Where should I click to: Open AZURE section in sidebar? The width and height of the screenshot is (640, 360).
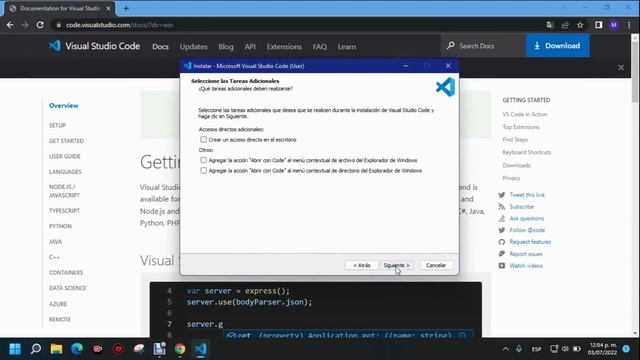point(58,304)
